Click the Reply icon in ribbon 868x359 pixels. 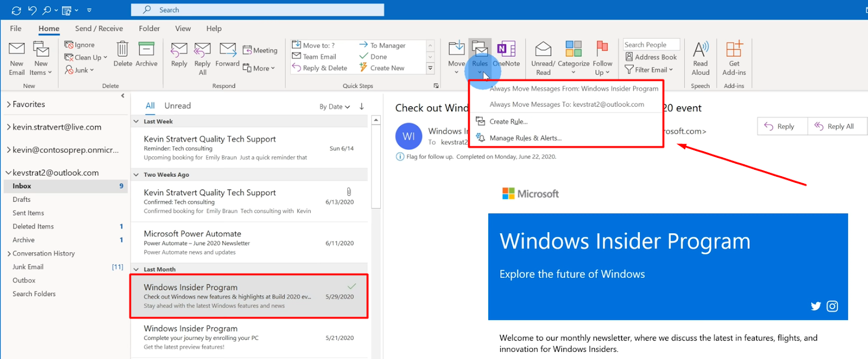tap(179, 49)
